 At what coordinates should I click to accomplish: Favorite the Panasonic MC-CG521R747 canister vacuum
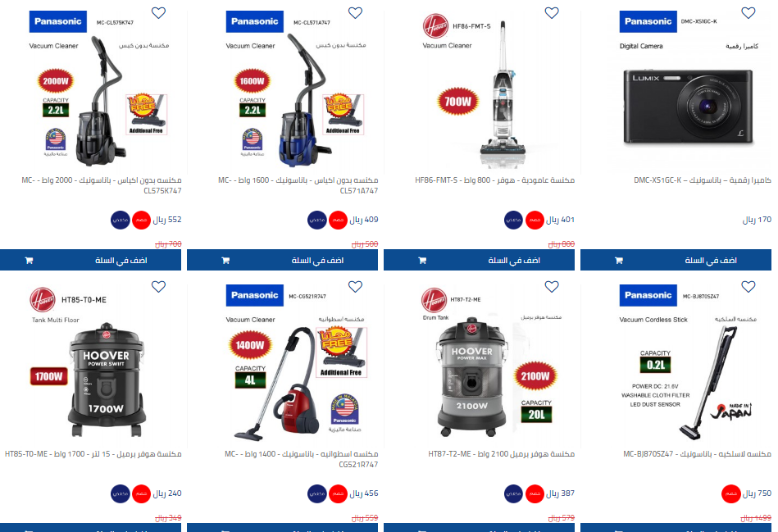click(x=355, y=287)
